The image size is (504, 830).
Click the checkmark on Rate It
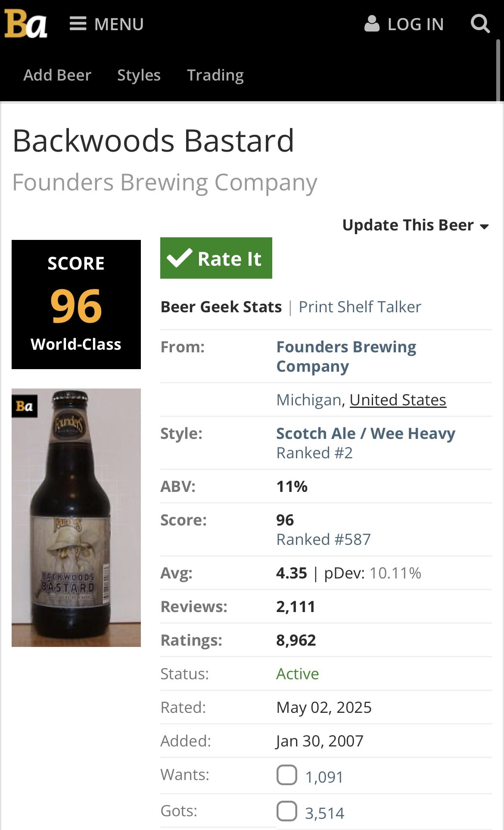coord(179,258)
